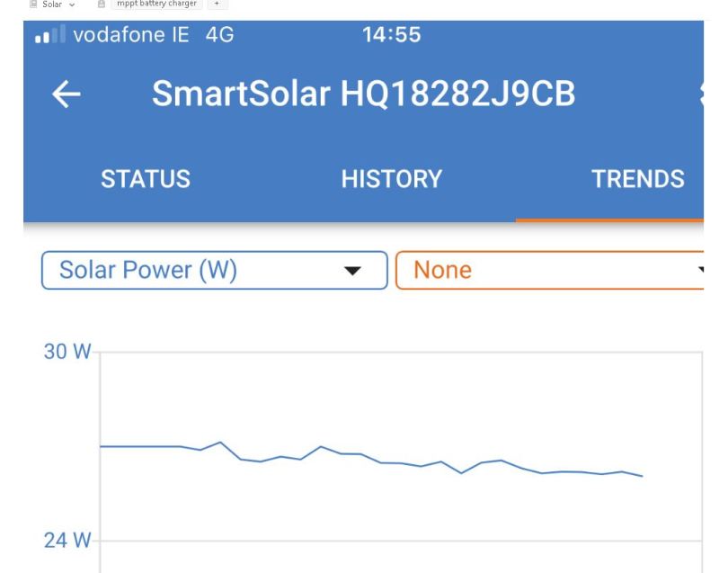Click the SmartSolar HQ18282J9CB title

tap(363, 95)
